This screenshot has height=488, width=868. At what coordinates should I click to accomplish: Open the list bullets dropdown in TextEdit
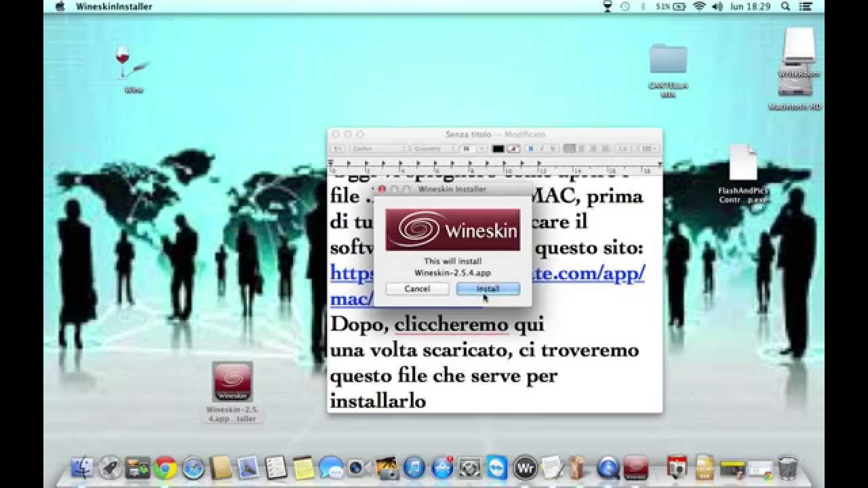pyautogui.click(x=648, y=148)
